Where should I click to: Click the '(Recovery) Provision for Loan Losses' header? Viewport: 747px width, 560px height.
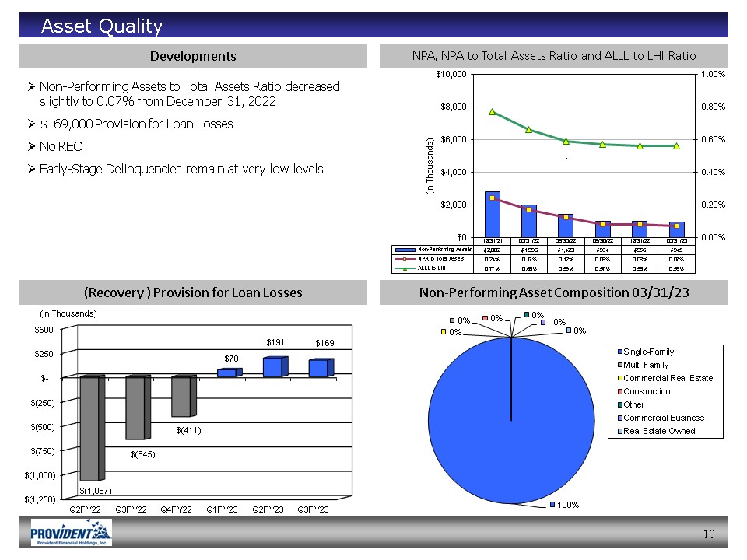tap(193, 292)
